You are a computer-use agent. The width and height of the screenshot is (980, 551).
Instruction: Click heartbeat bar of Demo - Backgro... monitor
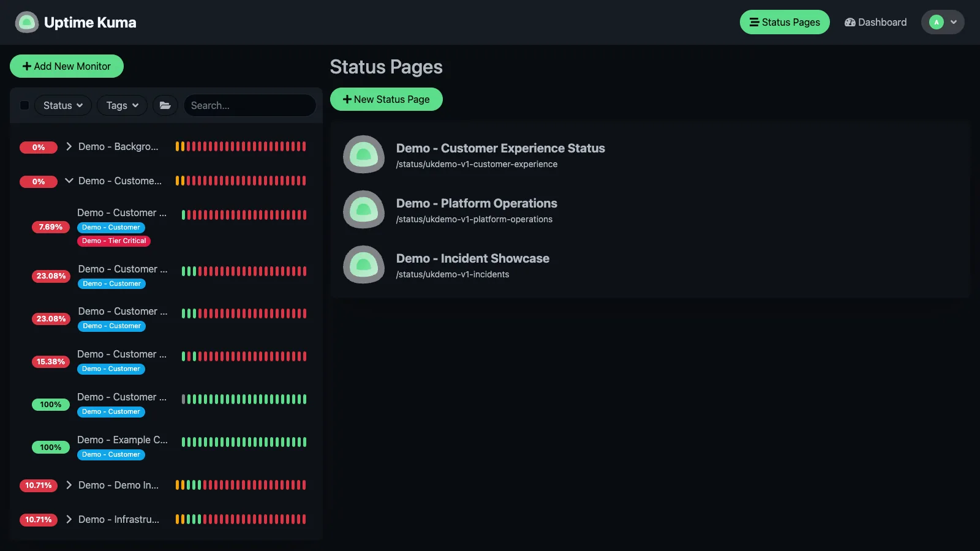click(241, 146)
